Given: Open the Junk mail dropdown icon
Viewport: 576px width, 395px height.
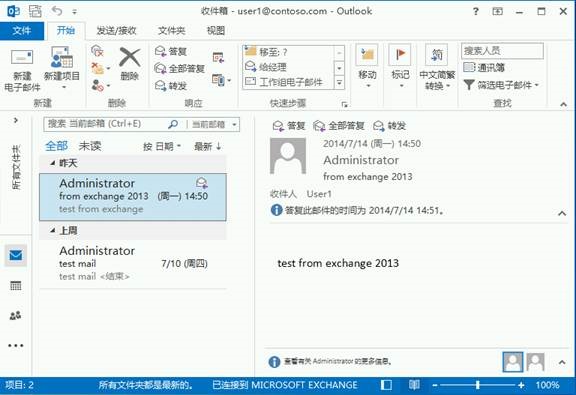Looking at the screenshot, I should 100,85.
